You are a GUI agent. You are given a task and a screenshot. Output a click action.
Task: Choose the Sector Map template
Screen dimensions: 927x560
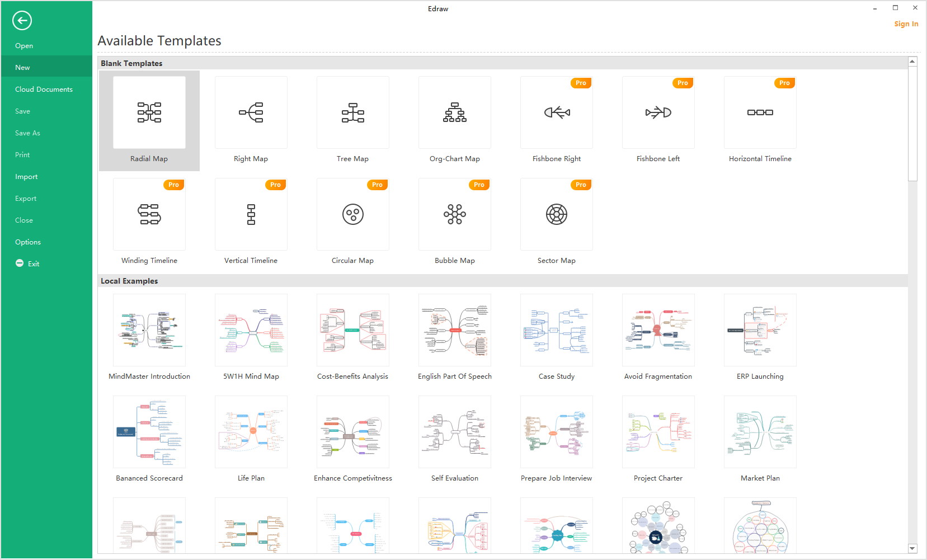[557, 215]
